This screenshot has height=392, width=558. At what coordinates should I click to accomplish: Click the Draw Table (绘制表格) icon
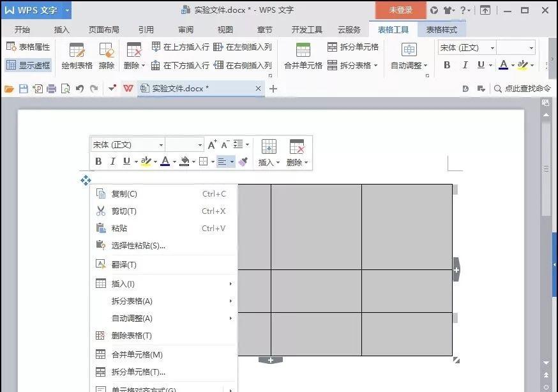(x=77, y=55)
